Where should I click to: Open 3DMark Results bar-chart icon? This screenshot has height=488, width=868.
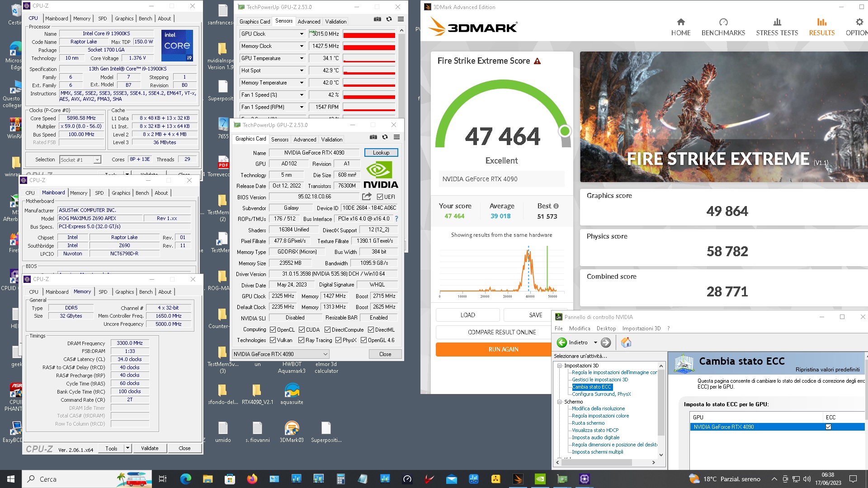821,22
